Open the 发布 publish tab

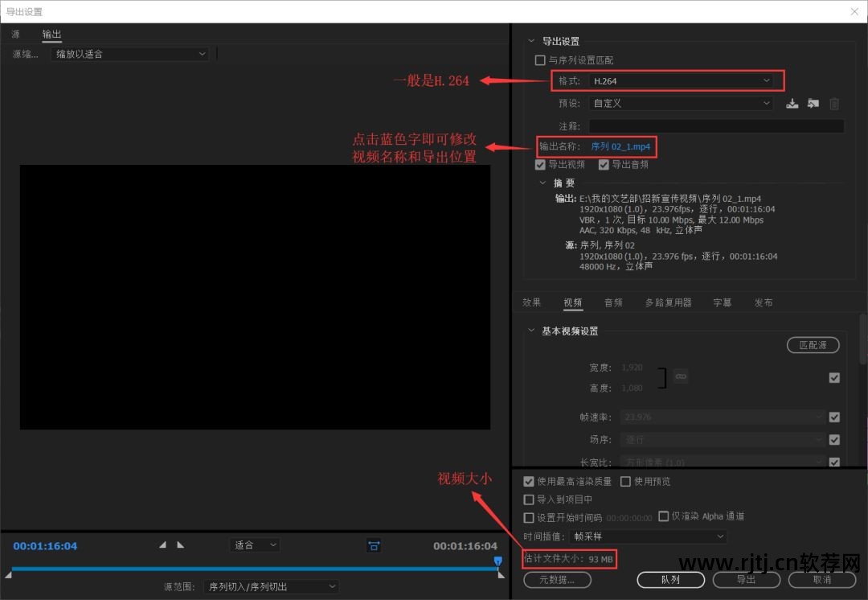click(764, 302)
